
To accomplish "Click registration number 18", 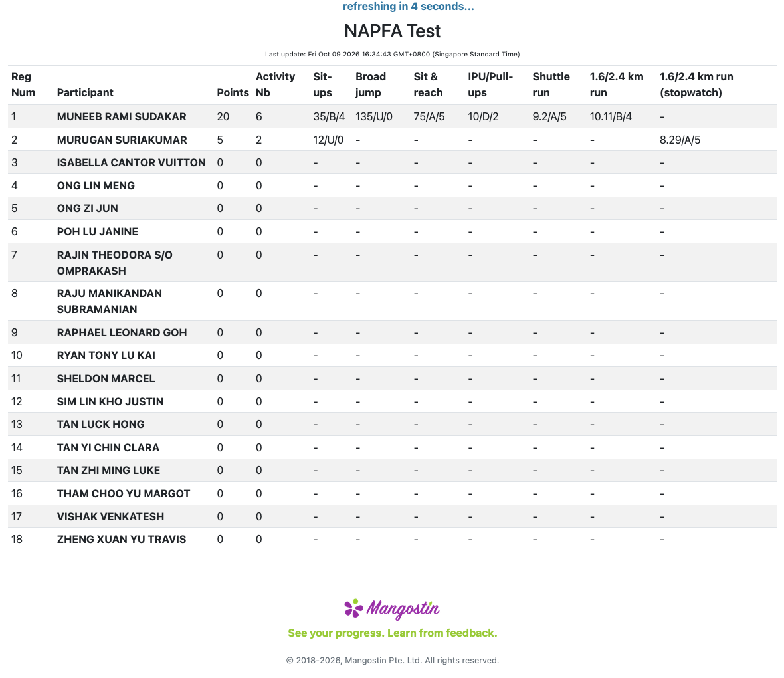I will (17, 539).
